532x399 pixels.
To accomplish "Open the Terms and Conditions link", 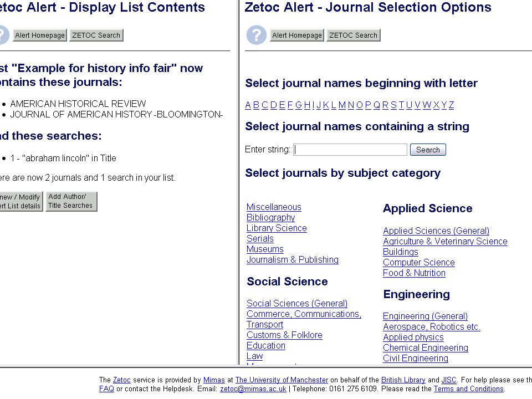I will point(469,389).
